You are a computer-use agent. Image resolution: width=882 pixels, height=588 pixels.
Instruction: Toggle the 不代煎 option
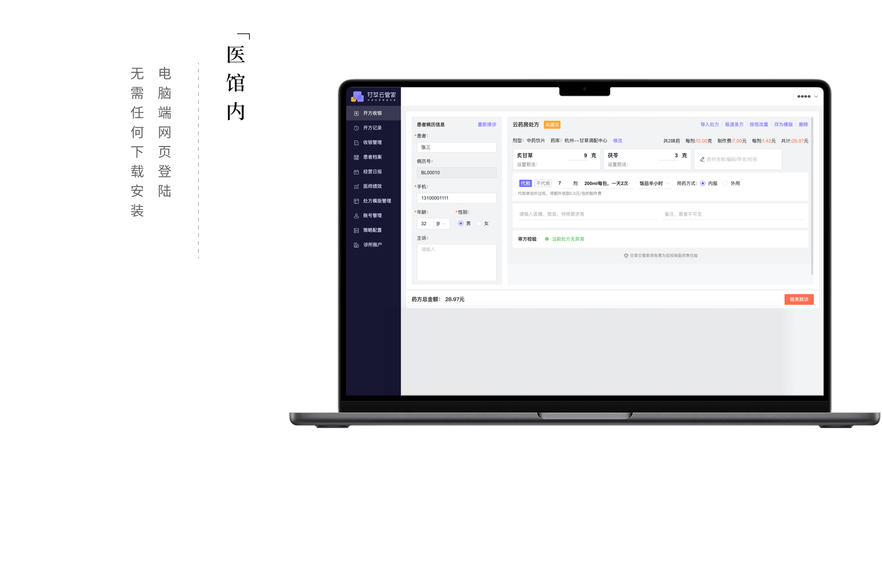543,183
